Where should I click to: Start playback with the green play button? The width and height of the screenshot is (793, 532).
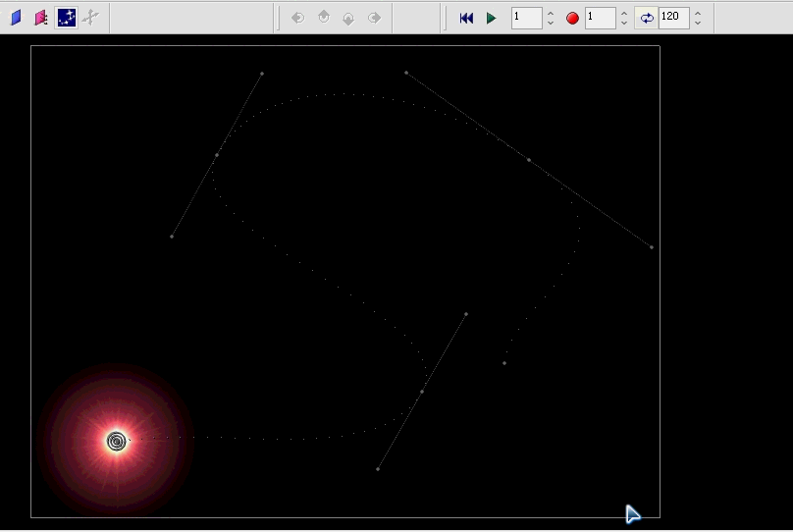491,19
